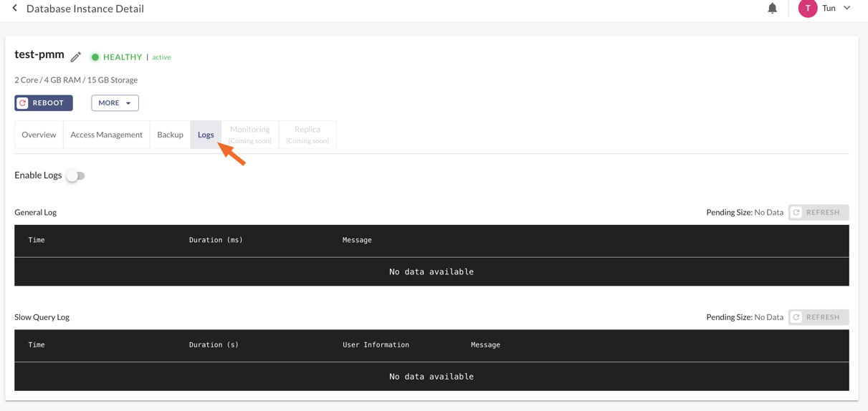
Task: Click the Replica (Coming soon) tab
Action: click(x=307, y=135)
